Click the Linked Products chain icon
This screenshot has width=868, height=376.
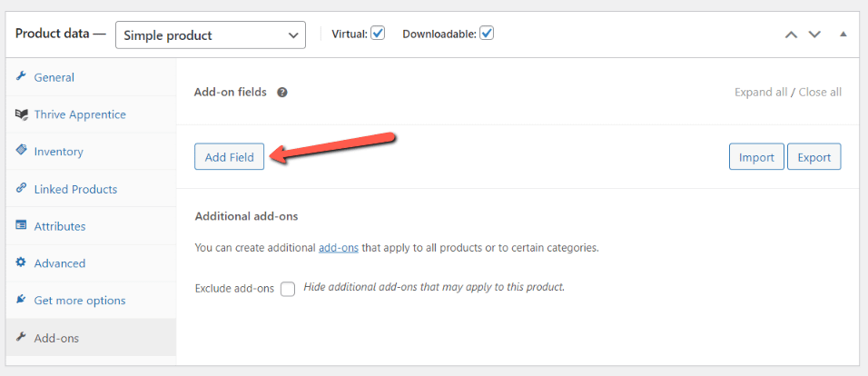21,189
